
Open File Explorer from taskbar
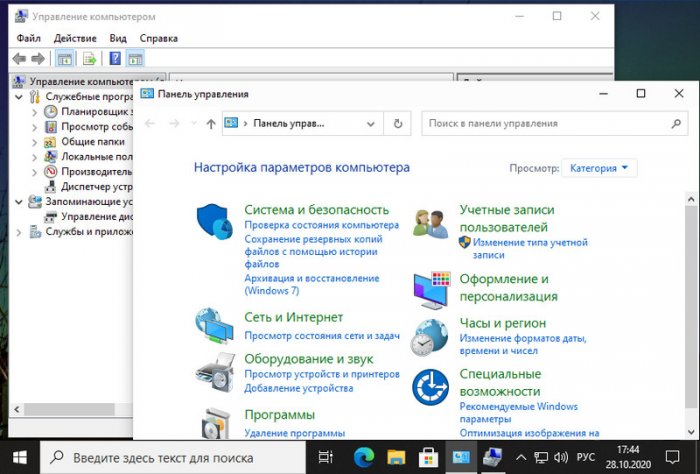point(396,457)
